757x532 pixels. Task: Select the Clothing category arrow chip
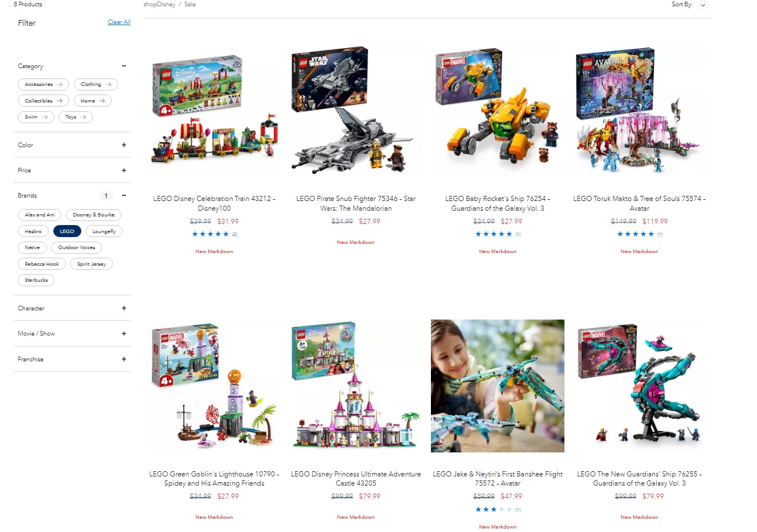point(96,84)
